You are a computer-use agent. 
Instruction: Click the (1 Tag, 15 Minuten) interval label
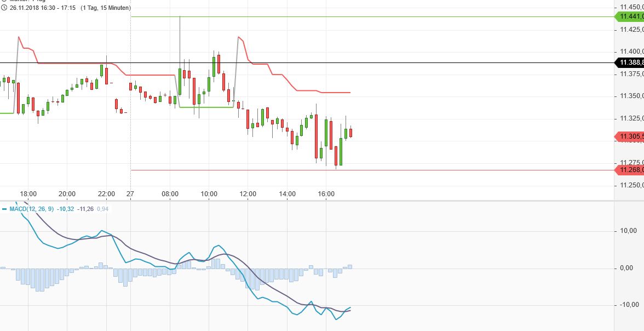tap(106, 8)
